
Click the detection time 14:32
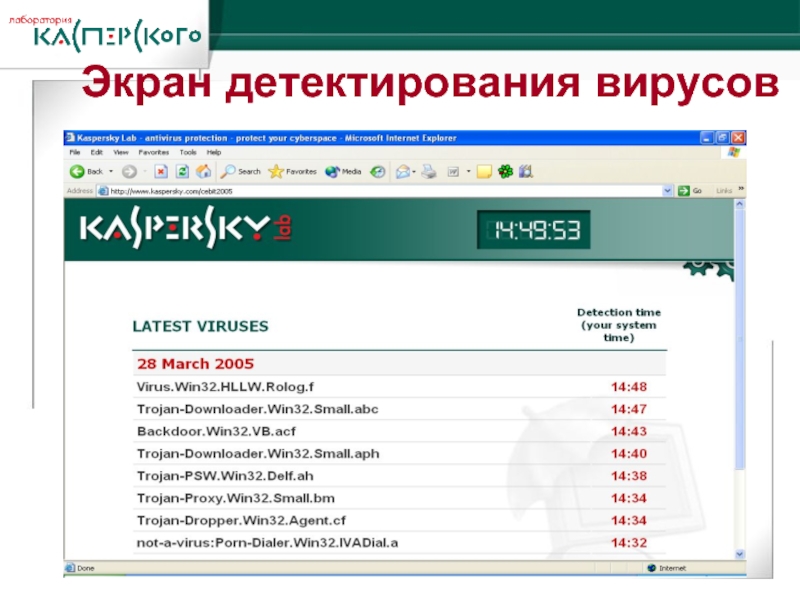pos(629,543)
